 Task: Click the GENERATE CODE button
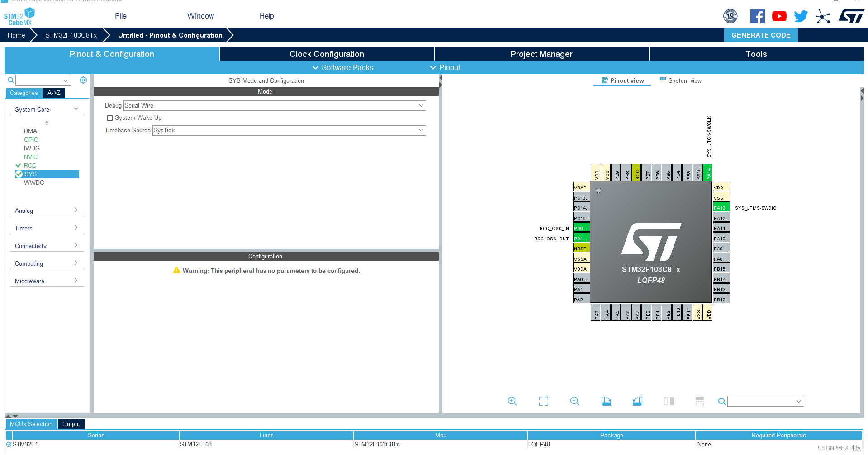tap(761, 35)
